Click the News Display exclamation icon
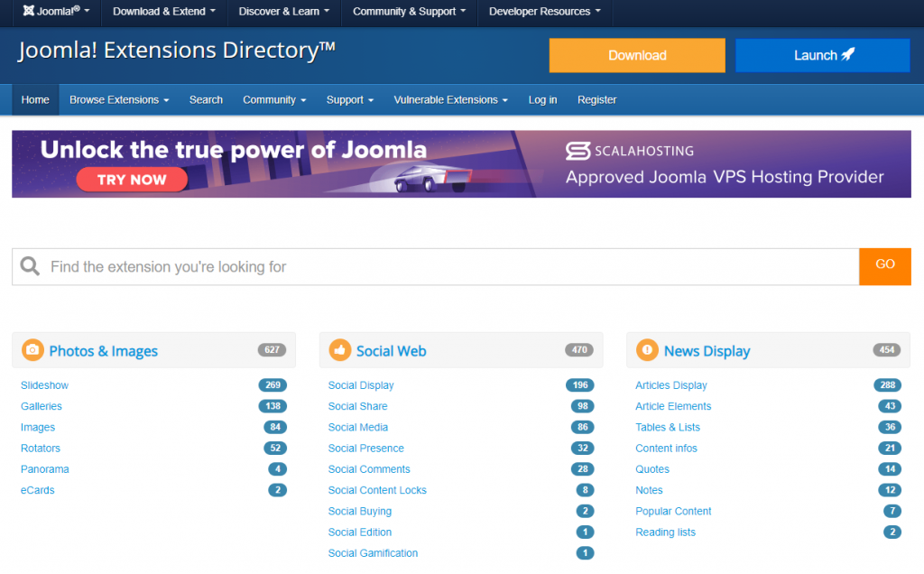This screenshot has height=574, width=924. tap(647, 350)
